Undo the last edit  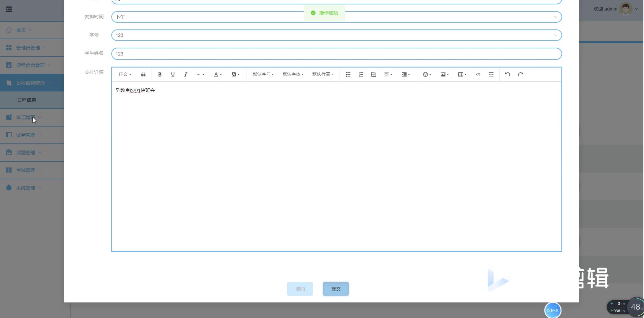click(508, 74)
